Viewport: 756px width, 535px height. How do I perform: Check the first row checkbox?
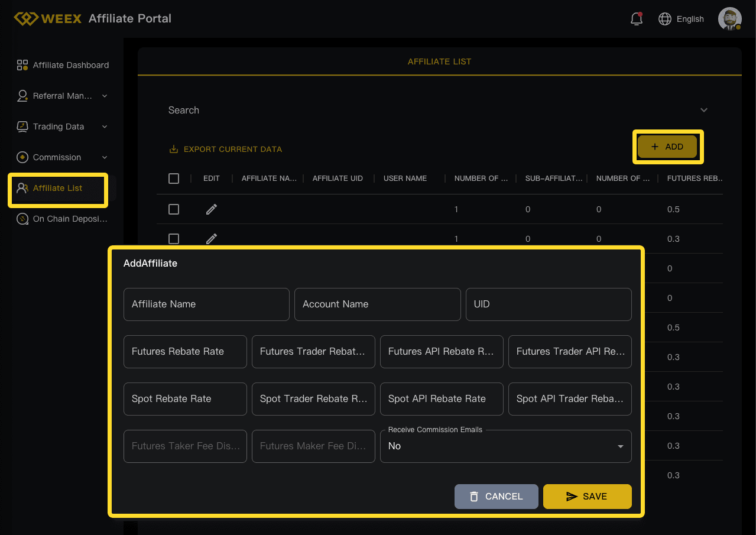[174, 209]
